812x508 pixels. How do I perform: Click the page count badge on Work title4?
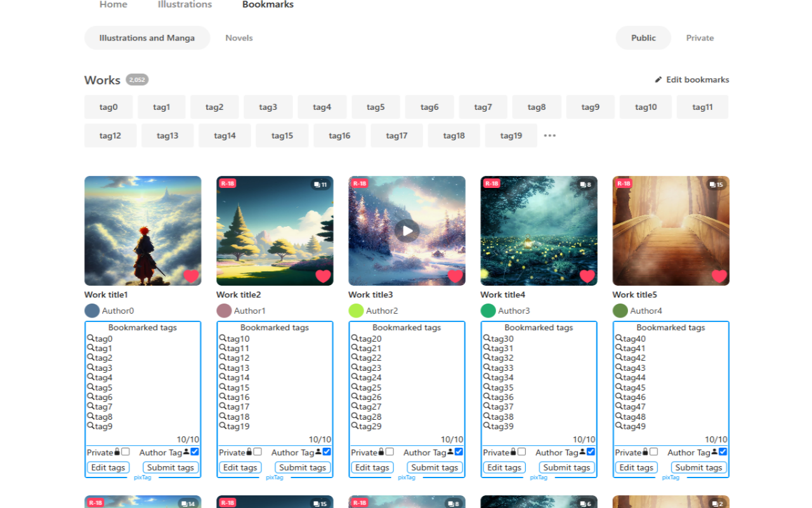coord(586,185)
